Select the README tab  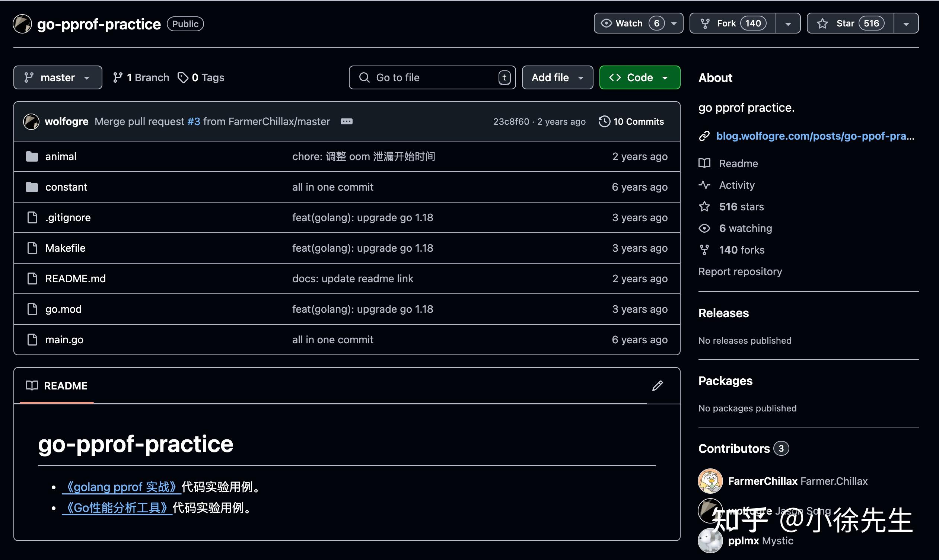coord(57,386)
